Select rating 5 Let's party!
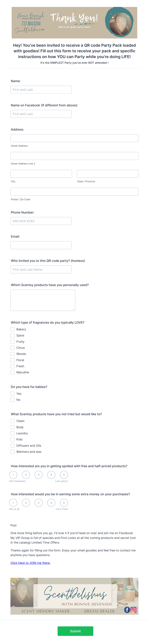This screenshot has width=149, height=644. (64, 475)
